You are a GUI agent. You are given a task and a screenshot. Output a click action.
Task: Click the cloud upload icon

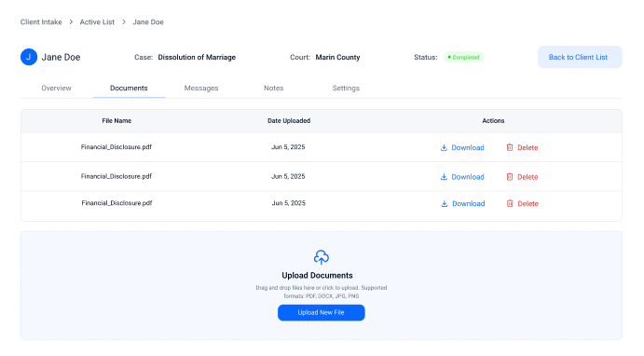[x=322, y=257]
